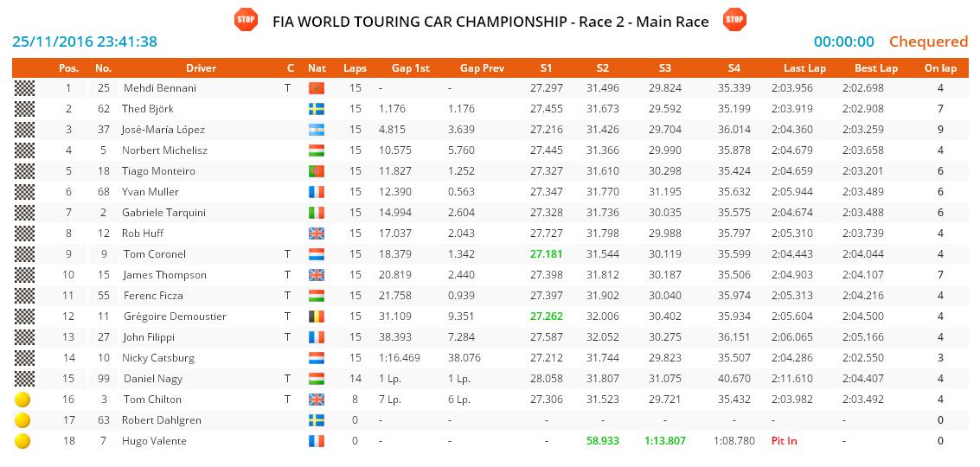Select driver name Norbert Michelisz

(165, 150)
